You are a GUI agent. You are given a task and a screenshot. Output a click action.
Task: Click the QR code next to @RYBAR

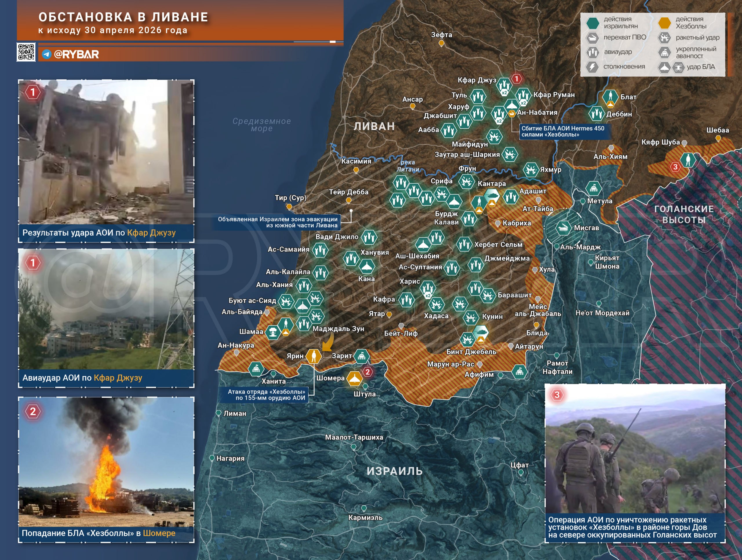pos(26,52)
